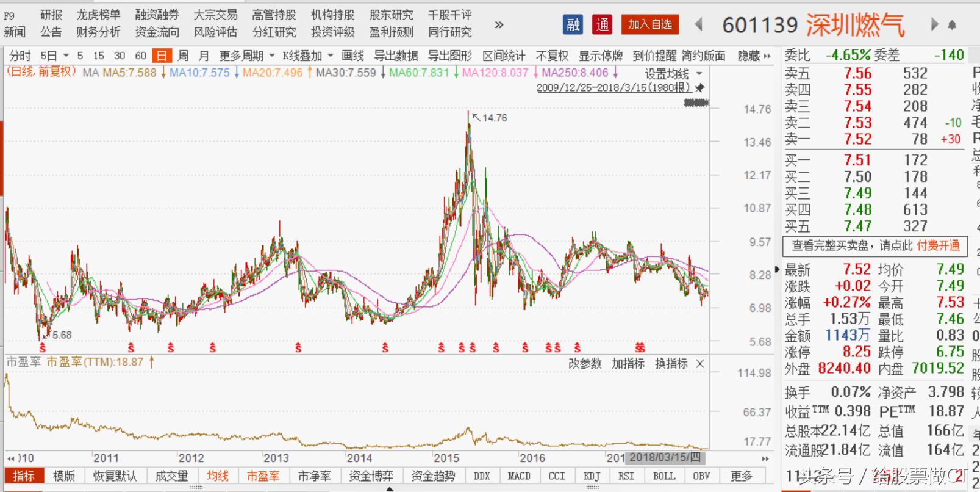980x492 pixels.
Task: Select 60 minute period
Action: [x=140, y=56]
